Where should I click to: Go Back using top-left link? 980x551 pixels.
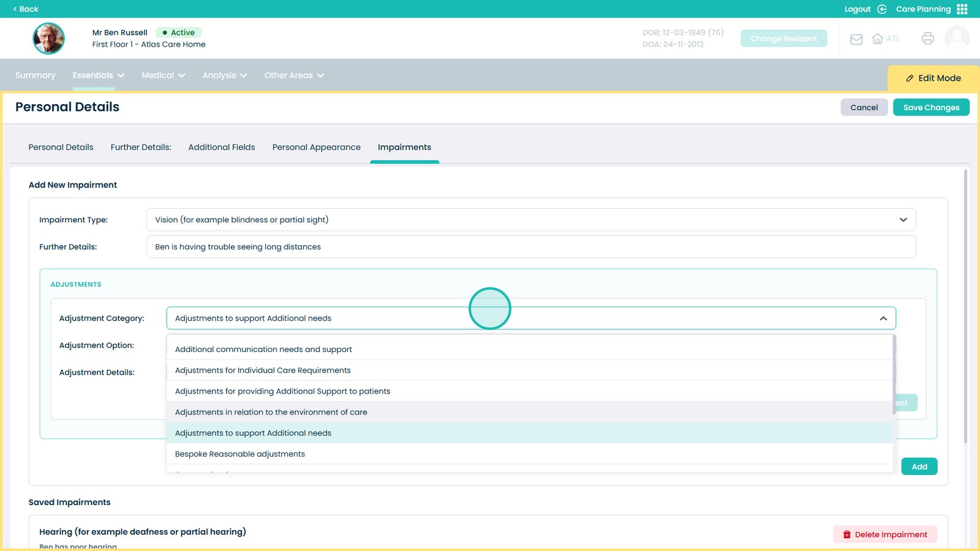26,9
